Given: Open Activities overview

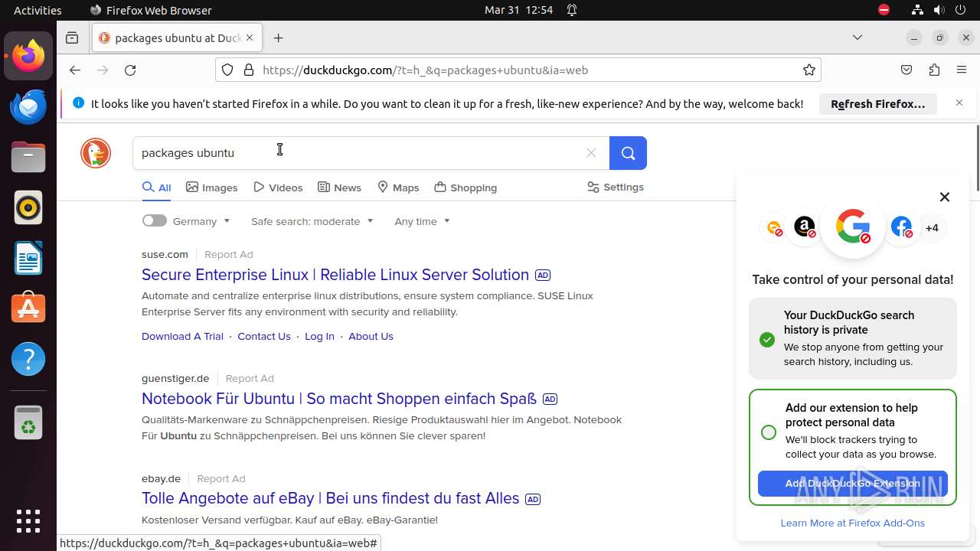Looking at the screenshot, I should coord(38,10).
